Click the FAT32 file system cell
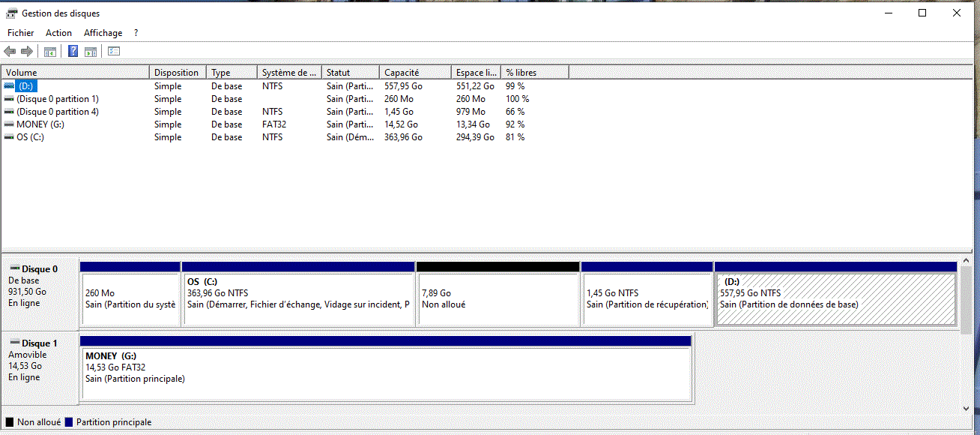The image size is (980, 435). pos(274,124)
